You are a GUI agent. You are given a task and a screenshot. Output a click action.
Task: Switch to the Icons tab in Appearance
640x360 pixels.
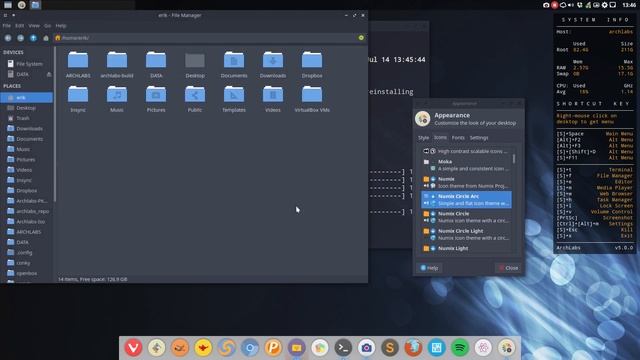440,138
